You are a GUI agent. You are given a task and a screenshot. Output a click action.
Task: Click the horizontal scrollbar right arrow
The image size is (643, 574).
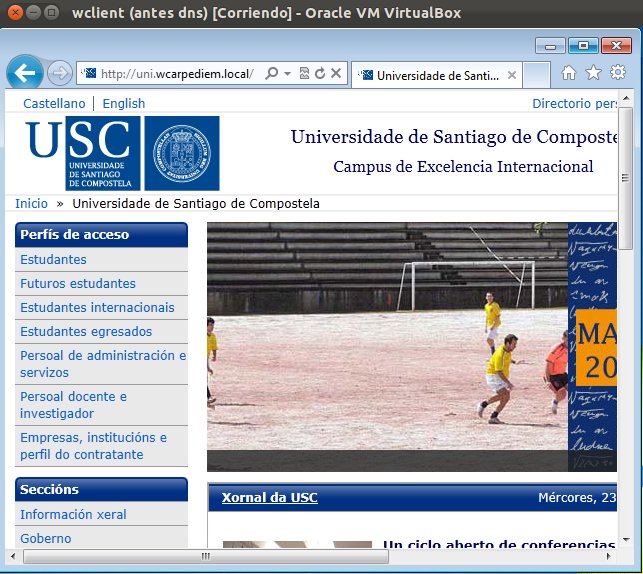609,556
